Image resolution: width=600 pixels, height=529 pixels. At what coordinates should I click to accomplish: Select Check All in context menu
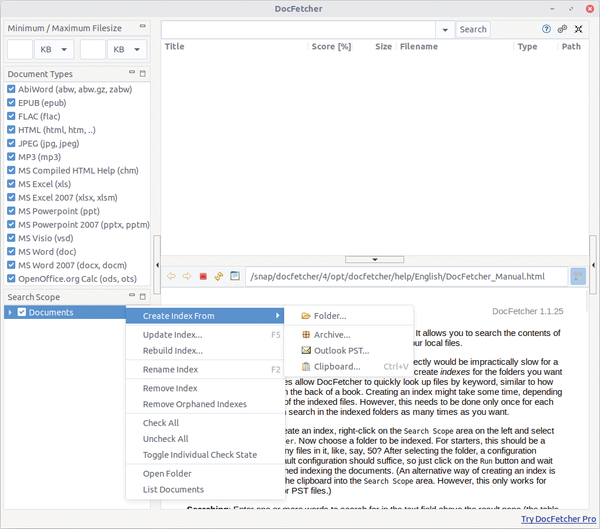coord(205,423)
